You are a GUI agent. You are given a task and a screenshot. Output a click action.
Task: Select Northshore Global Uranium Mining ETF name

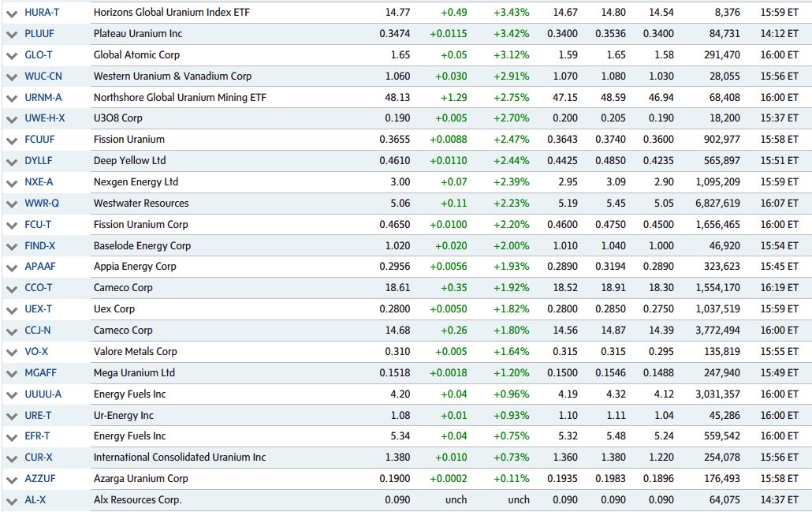[x=180, y=97]
